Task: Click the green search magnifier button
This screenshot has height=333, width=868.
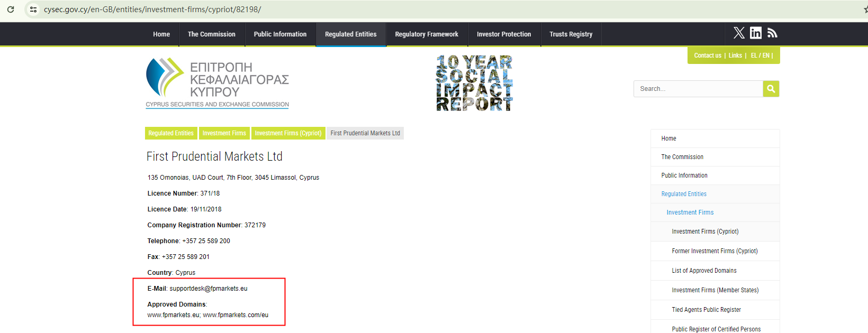Action: click(x=771, y=89)
